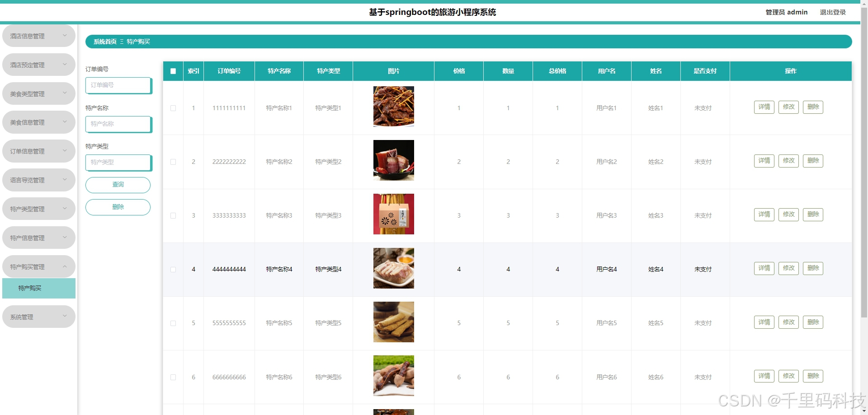Click the 总价格 column header
Screen dimensions: 868x415
click(557, 71)
